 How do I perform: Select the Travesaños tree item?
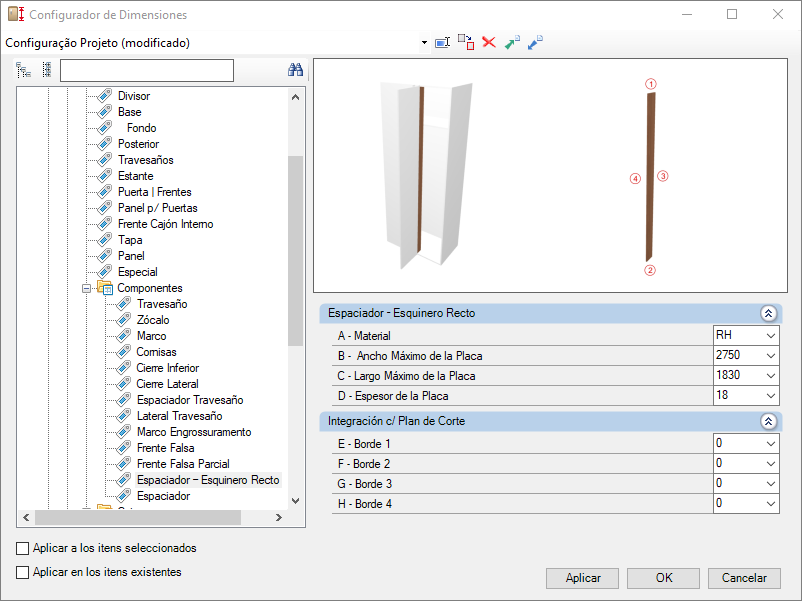coord(146,160)
